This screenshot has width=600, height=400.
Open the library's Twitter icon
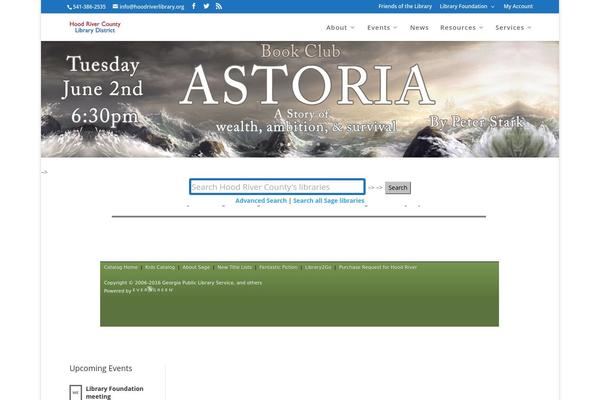(206, 6)
